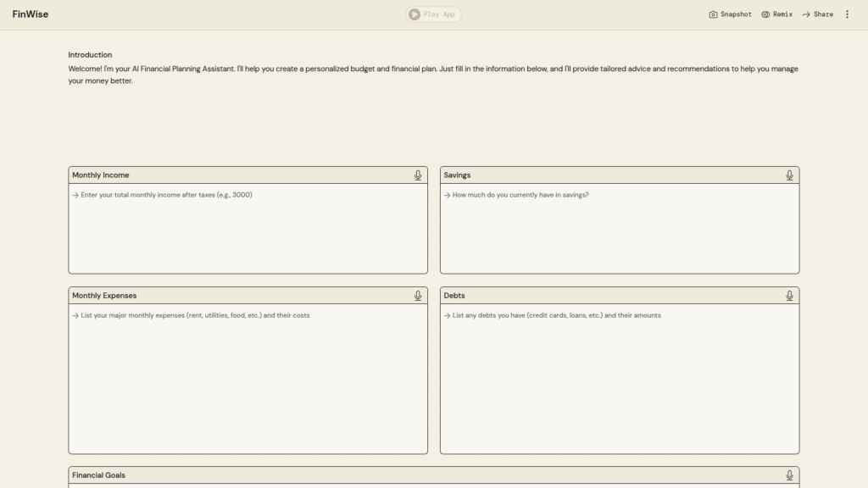The width and height of the screenshot is (868, 488).
Task: Take a Snapshot using the camera icon
Action: (x=730, y=14)
